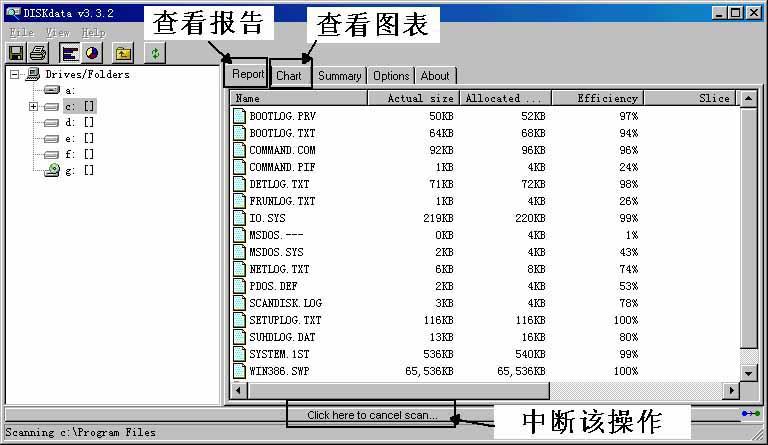The image size is (768, 445).
Task: Click the folder up toolbar icon
Action: pos(124,53)
